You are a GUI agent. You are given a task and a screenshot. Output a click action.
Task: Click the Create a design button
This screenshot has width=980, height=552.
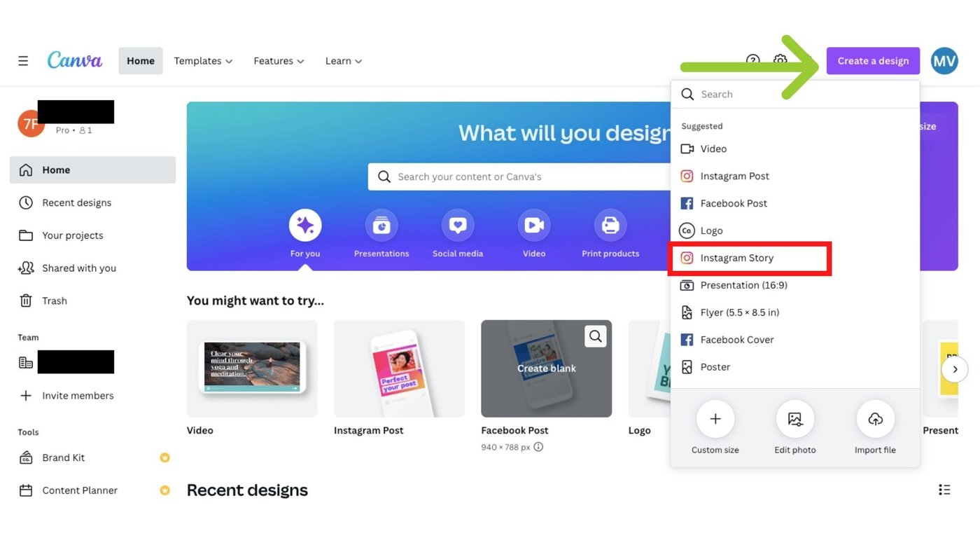click(872, 60)
